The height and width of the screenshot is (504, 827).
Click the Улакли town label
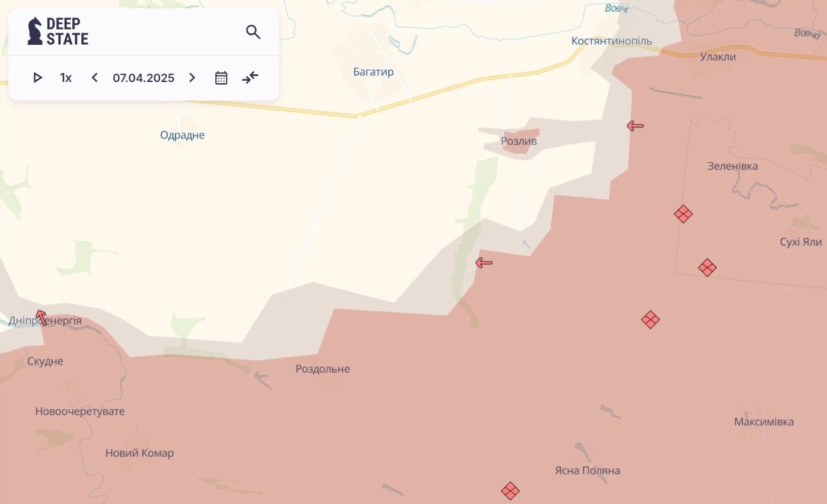coord(717,56)
